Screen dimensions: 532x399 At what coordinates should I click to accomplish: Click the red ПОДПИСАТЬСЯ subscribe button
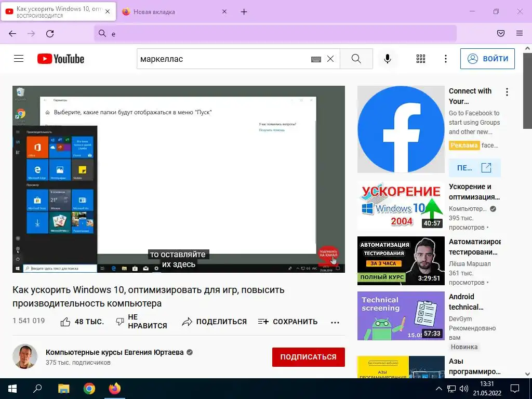click(309, 357)
